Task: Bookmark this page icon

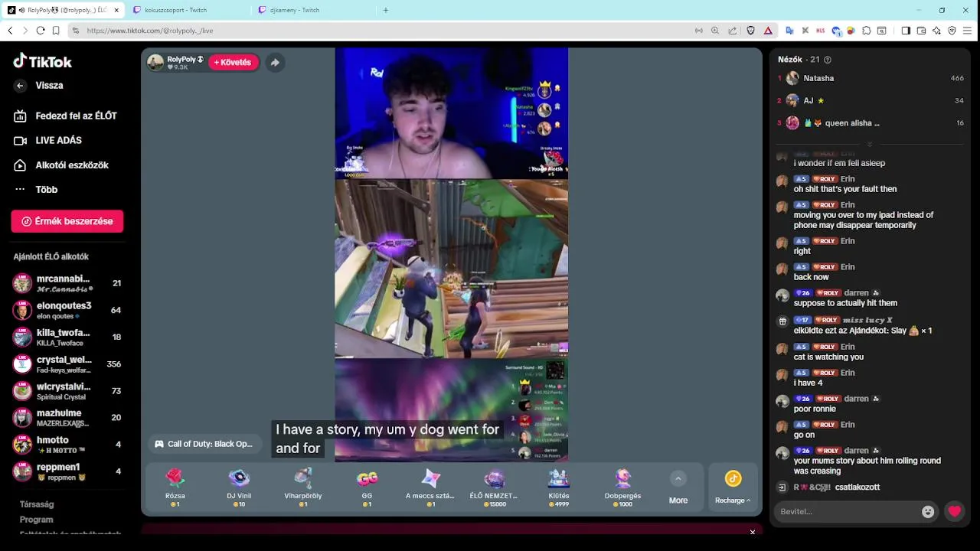Action: [x=56, y=31]
